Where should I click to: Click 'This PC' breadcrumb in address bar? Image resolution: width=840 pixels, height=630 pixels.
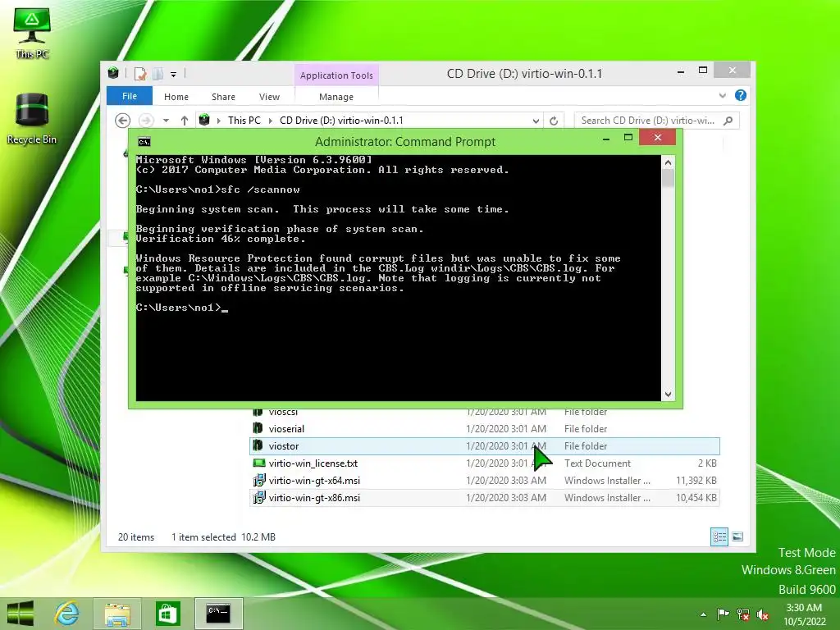pyautogui.click(x=244, y=121)
